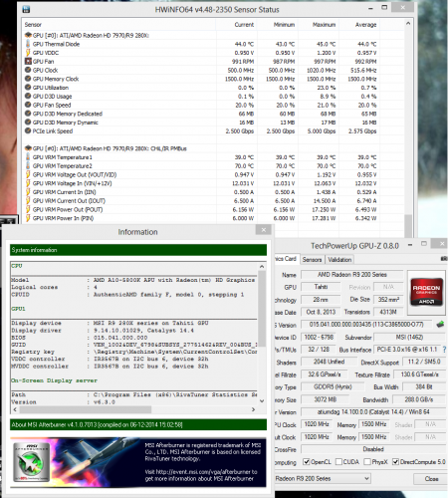Toggle the PhysX checkbox
This screenshot has width=448, height=498.
(x=367, y=462)
